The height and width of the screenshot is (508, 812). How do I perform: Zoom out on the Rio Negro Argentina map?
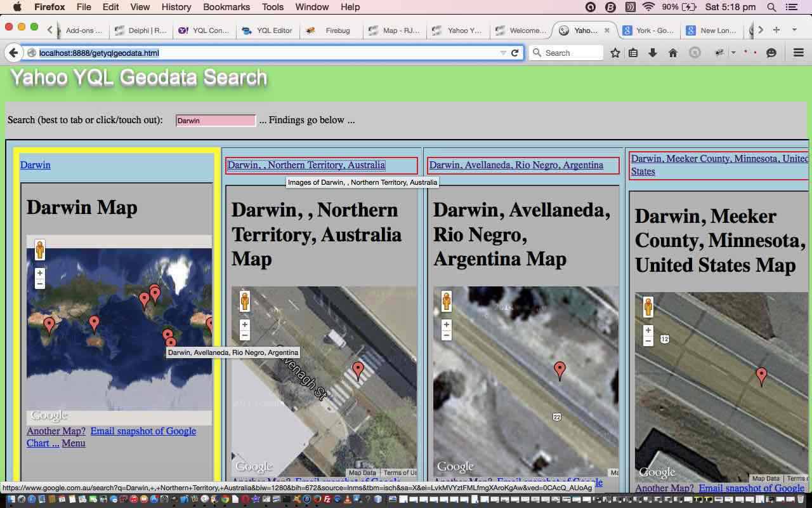coord(447,335)
